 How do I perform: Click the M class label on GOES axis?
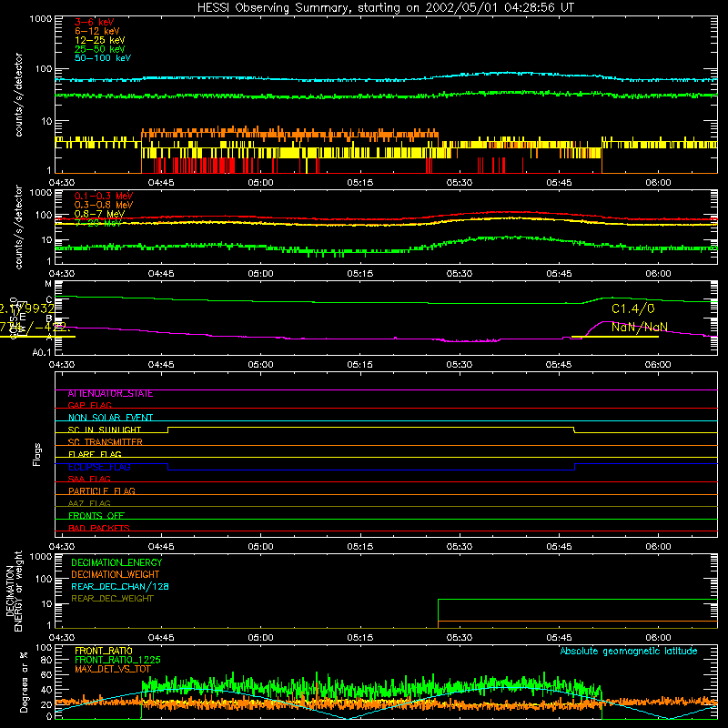point(49,284)
